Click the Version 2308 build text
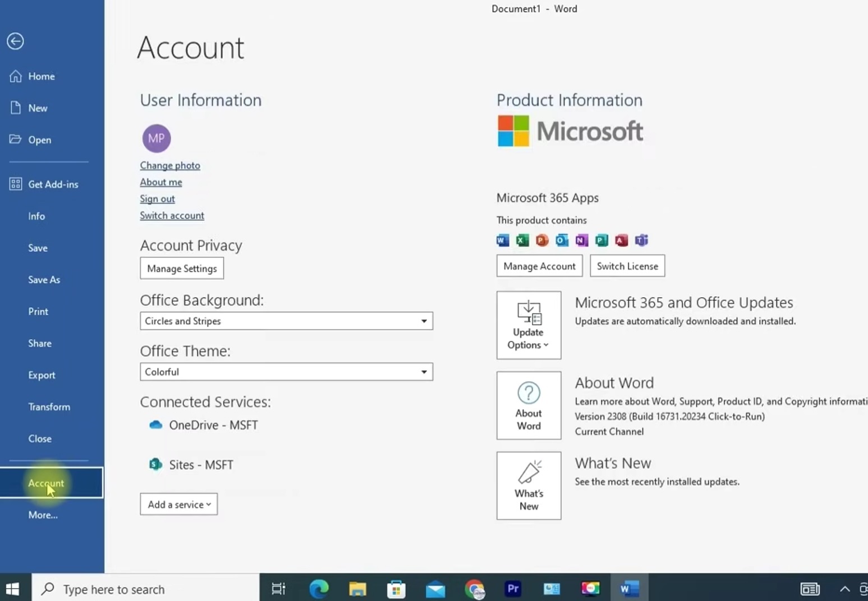 click(x=669, y=417)
